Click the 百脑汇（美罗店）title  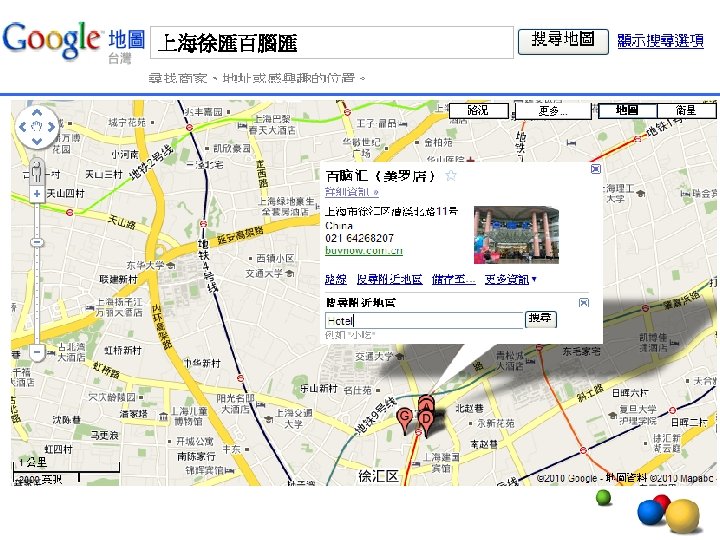pyautogui.click(x=380, y=176)
